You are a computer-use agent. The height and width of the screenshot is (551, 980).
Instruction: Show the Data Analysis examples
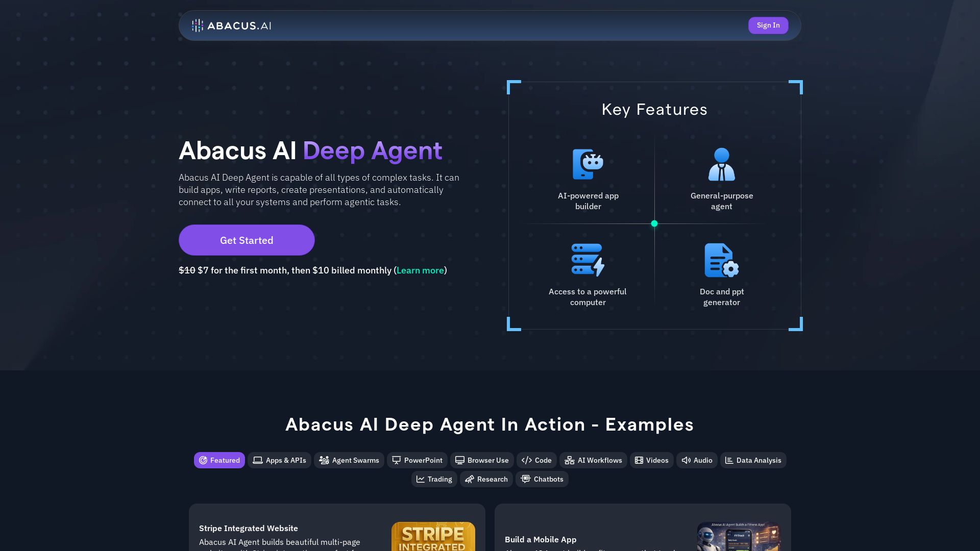[x=753, y=460]
